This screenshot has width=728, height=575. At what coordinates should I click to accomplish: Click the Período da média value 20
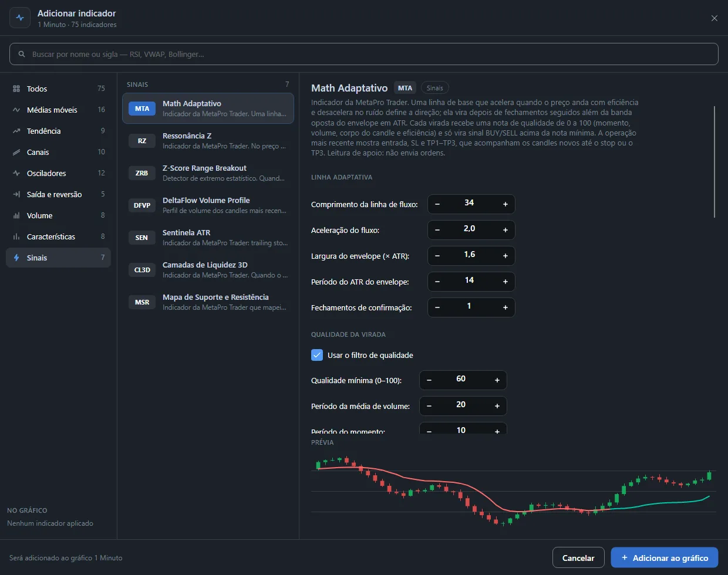tap(461, 405)
